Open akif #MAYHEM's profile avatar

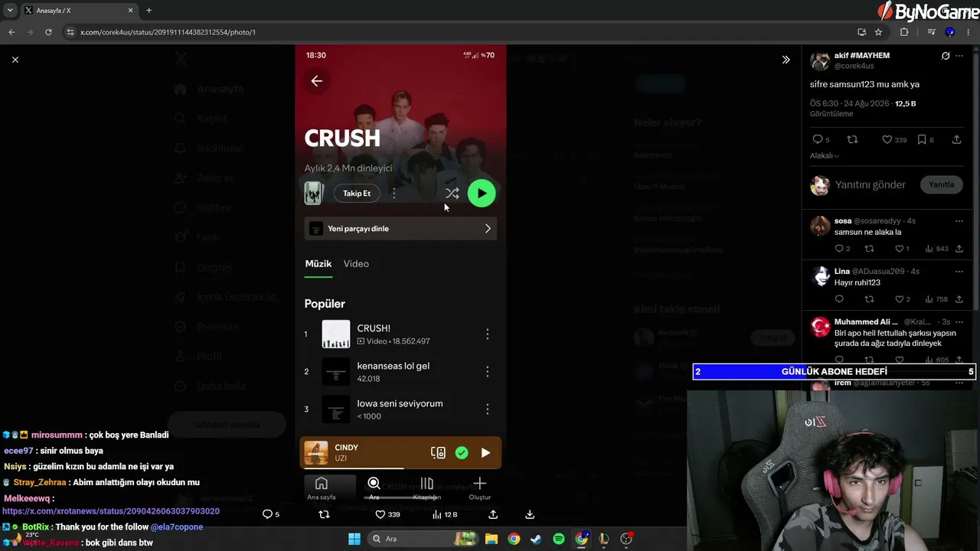tap(820, 60)
